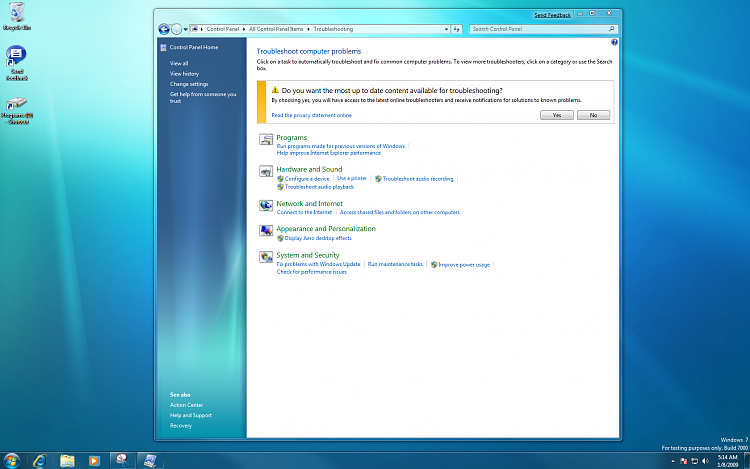This screenshot has height=469, width=750.
Task: Click the Control Panel taskbar button
Action: (150, 460)
